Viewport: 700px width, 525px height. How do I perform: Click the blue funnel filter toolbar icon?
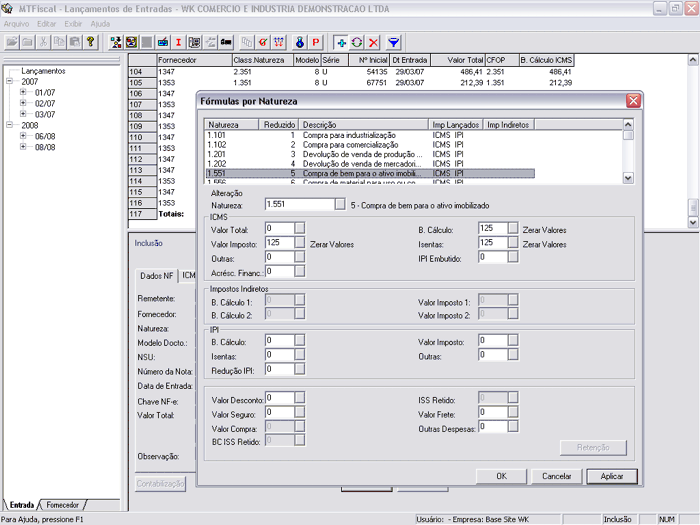(x=394, y=43)
